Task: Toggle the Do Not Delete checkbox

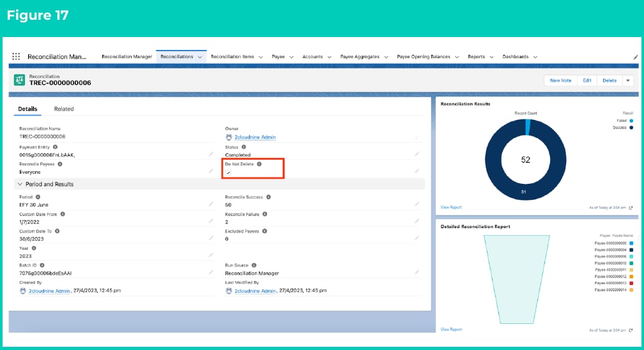Action: click(228, 173)
